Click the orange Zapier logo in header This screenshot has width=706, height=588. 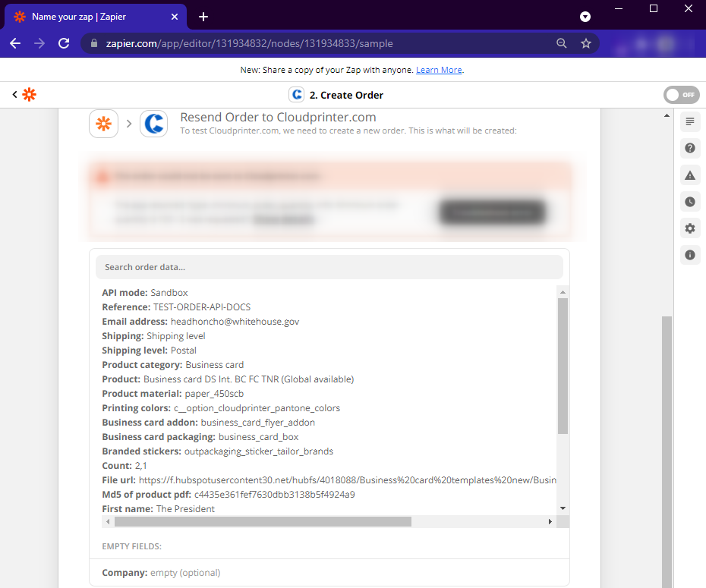(30, 95)
